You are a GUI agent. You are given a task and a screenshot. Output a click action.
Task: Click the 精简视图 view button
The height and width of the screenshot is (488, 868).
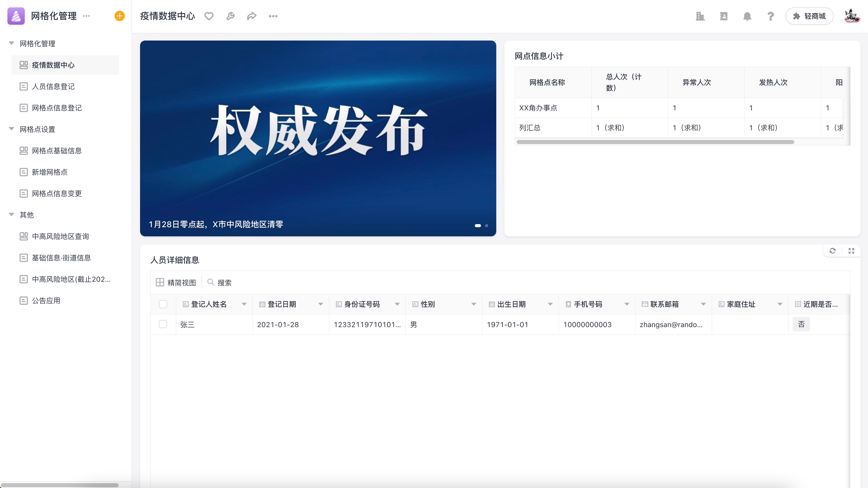[x=176, y=282]
